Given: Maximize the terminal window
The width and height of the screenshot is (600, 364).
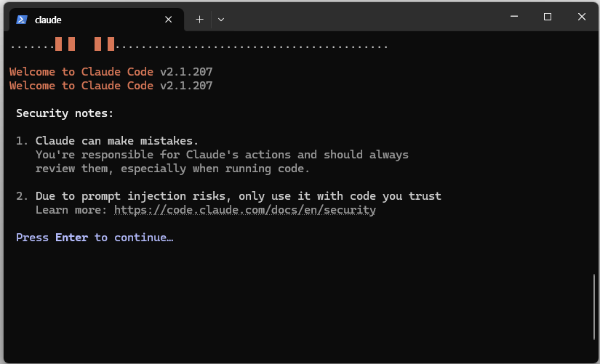Looking at the screenshot, I should pos(548,17).
